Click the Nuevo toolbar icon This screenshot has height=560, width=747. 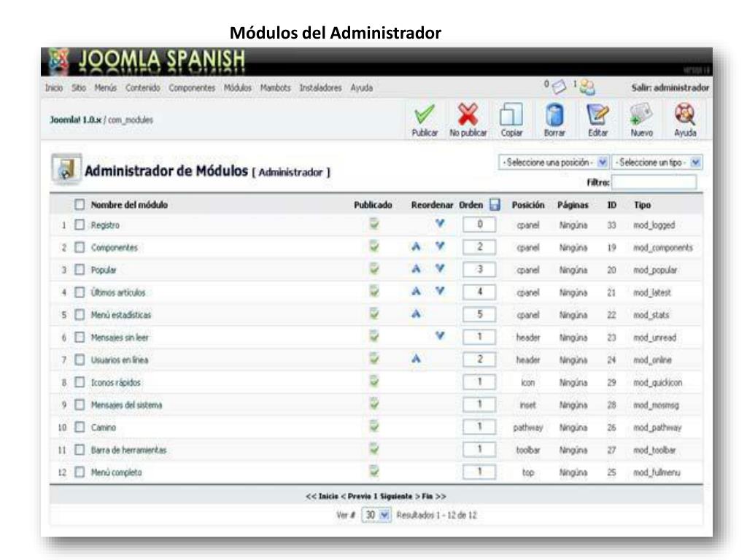pyautogui.click(x=641, y=114)
